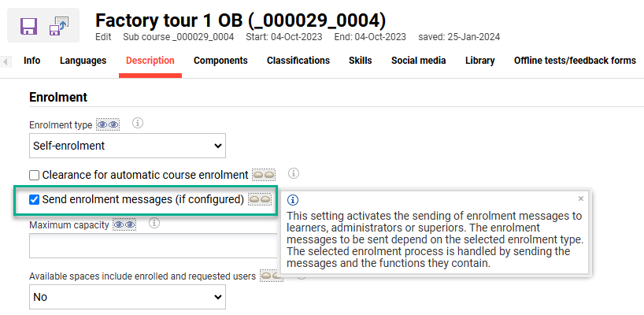Click closed-eyes icon beside Send enrolment messages
This screenshot has height=315, width=644.
tap(260, 199)
